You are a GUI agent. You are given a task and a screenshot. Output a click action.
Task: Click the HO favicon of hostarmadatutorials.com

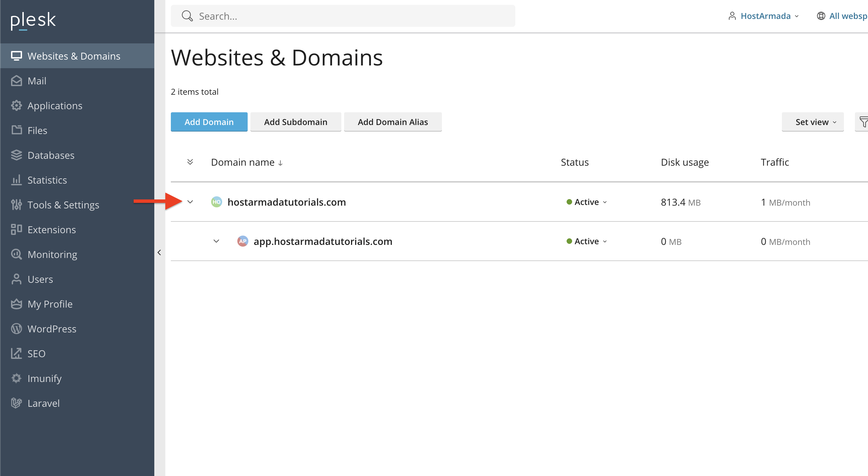pyautogui.click(x=216, y=202)
